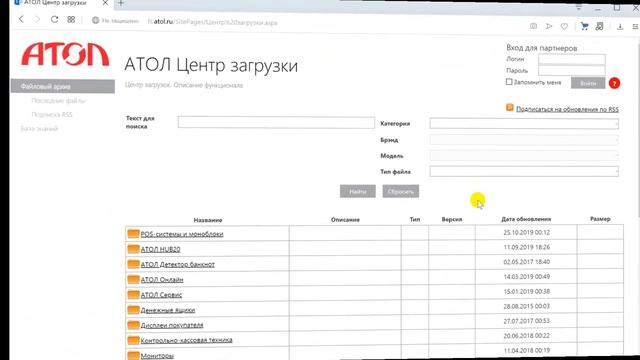640x360 pixels.
Task: Open the Тип файла dropdown
Action: click(x=524, y=171)
